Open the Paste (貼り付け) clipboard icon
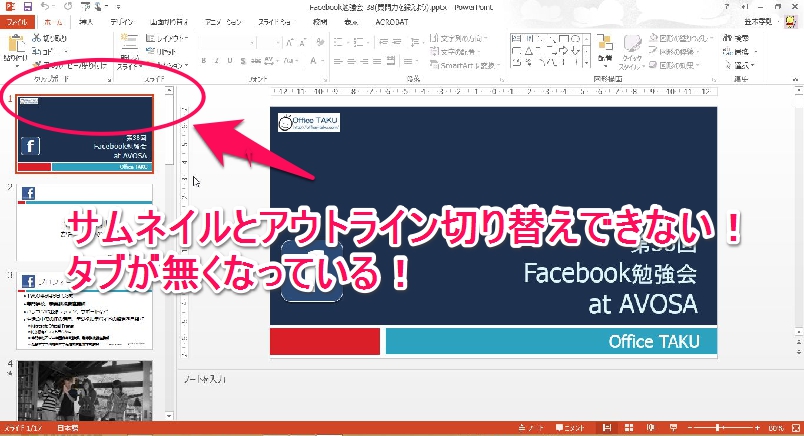 [x=15, y=45]
